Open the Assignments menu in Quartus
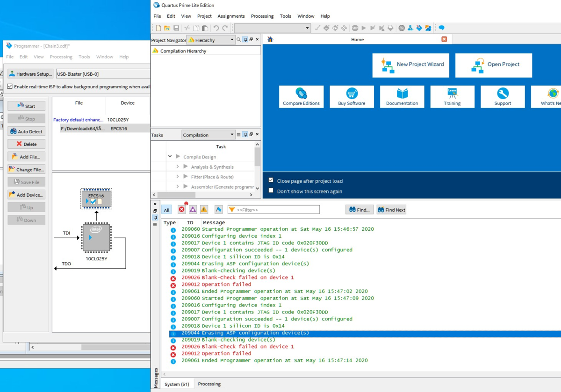 [231, 16]
